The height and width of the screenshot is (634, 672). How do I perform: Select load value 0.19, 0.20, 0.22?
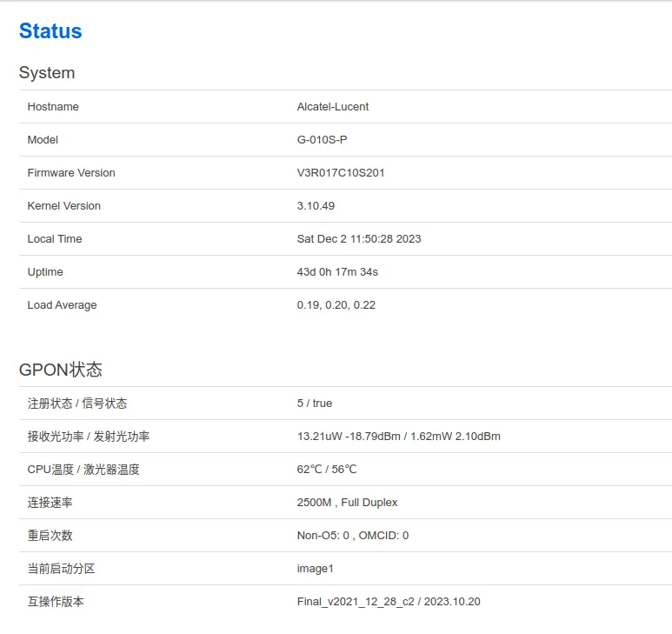click(x=336, y=304)
